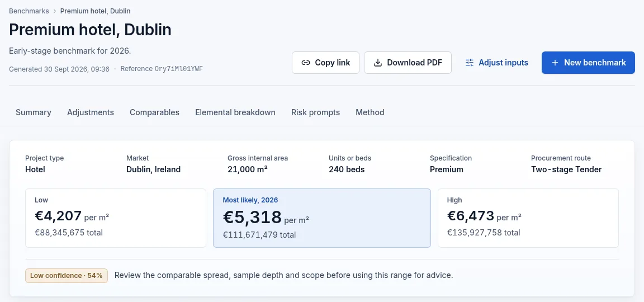Select the High €6,473 per m² card

(528, 218)
